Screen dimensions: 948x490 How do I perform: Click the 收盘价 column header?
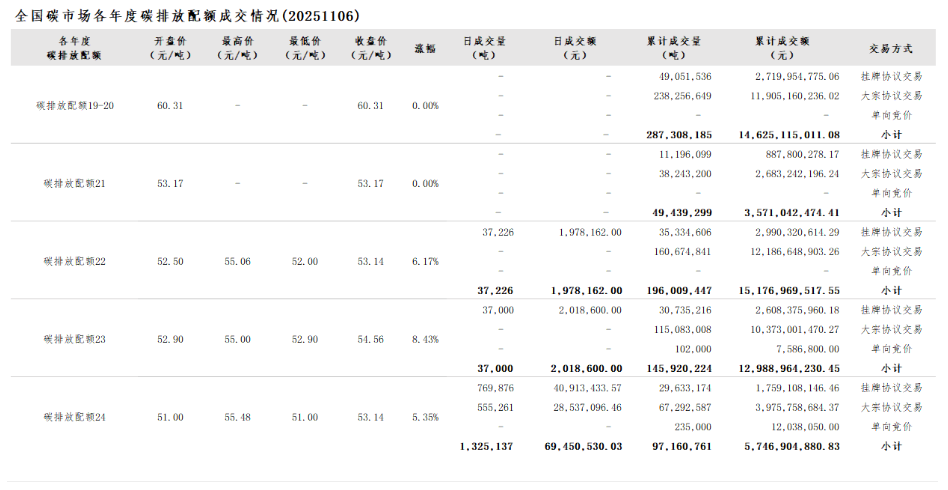[370, 47]
